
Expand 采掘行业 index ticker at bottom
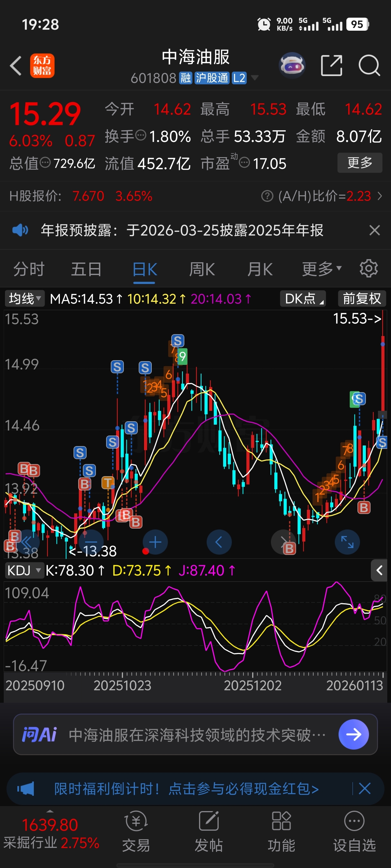tap(51, 833)
